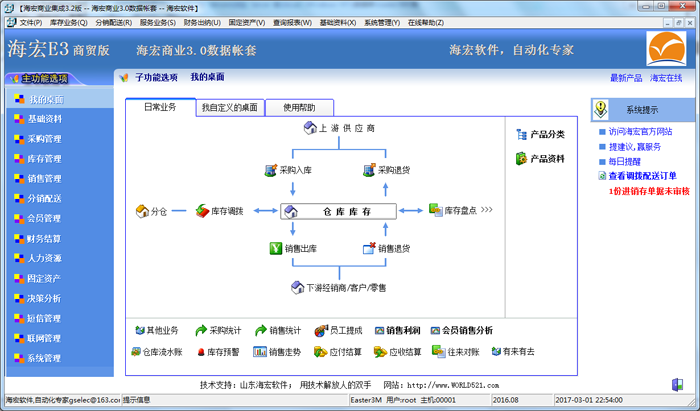
Task: Open the 销售利润 sales profit icon
Action: 379,331
